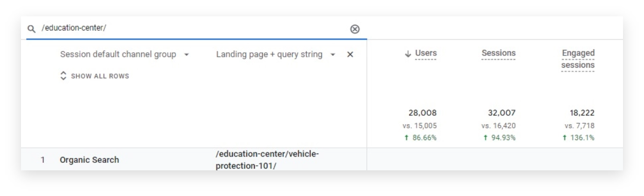Screen dimensions: 644x196
Task: Click the Users total 28,008
Action: [422, 113]
